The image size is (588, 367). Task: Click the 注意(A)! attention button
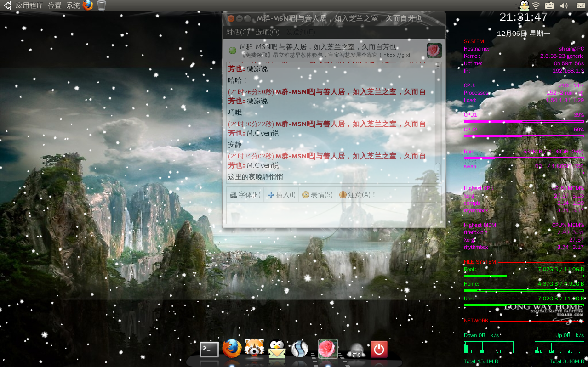[358, 195]
